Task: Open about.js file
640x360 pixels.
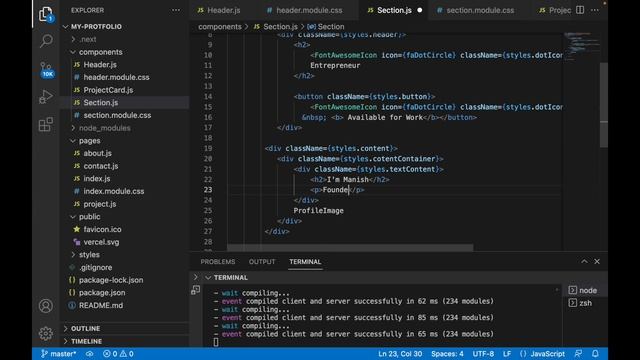Action: point(98,153)
